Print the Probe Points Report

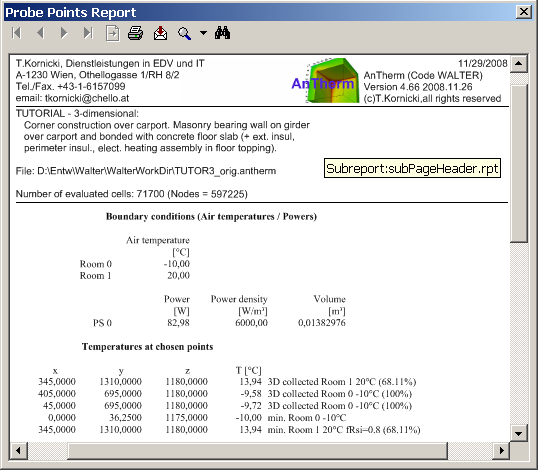136,33
